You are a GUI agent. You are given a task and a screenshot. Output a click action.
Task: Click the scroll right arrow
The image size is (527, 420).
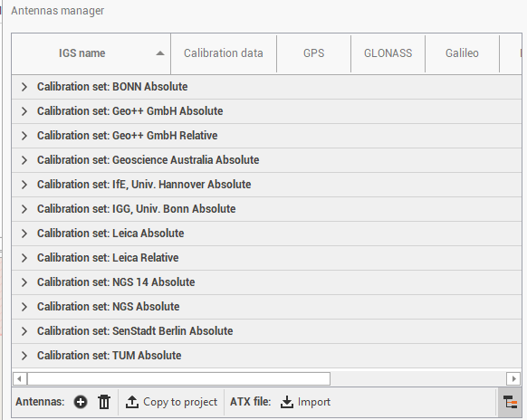[x=513, y=379]
